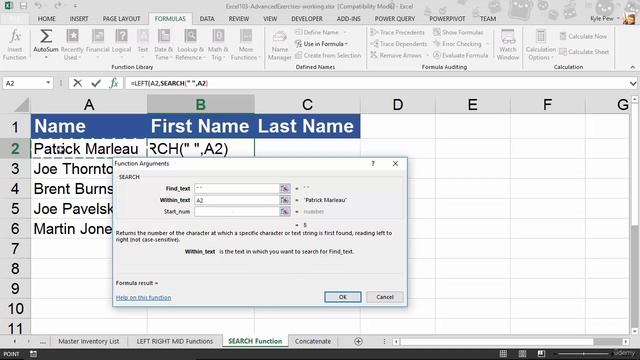
Task: Click Create from Selection
Action: (328, 55)
